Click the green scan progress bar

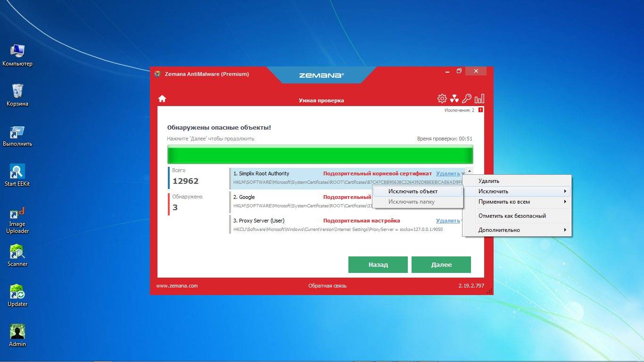[320, 155]
